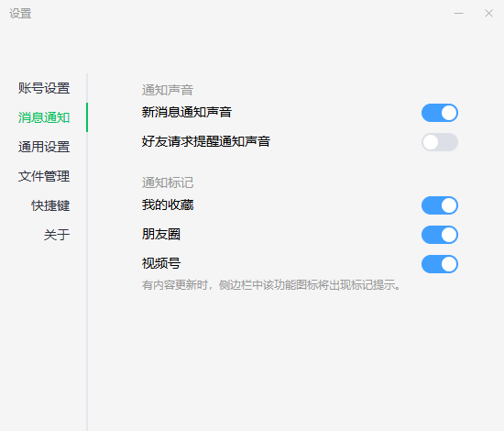Click the hint text starting with 有内容更新时

(271, 285)
